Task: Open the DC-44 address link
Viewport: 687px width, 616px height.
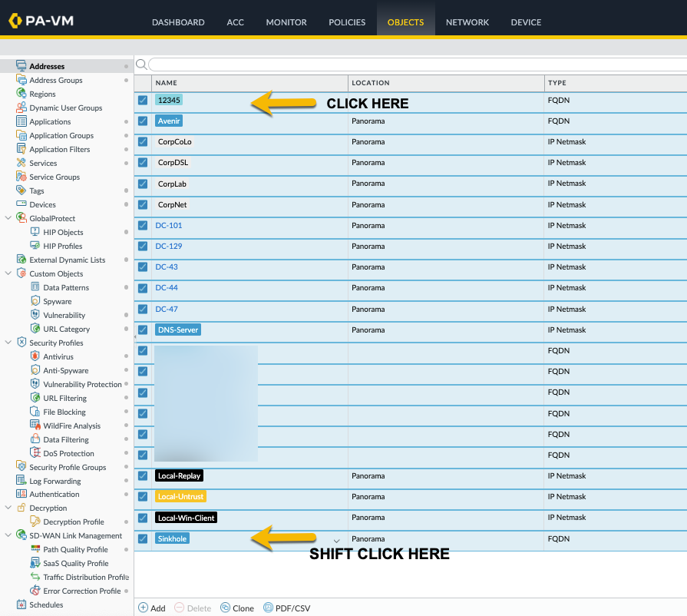Action: pyautogui.click(x=167, y=287)
